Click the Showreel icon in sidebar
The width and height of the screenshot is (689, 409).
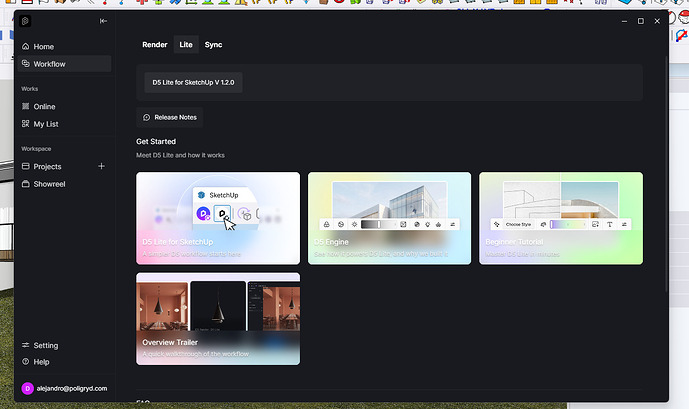click(x=25, y=184)
